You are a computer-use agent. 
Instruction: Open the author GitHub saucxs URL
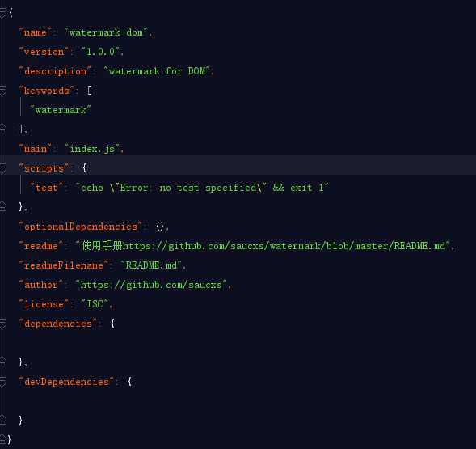point(151,285)
